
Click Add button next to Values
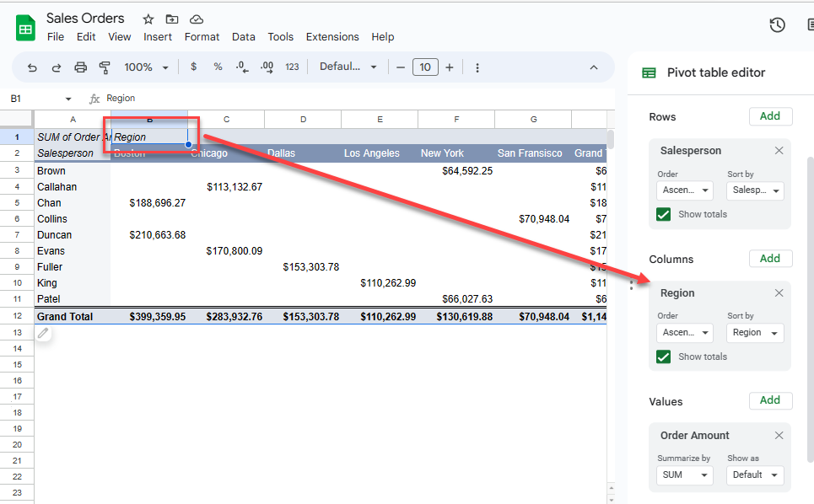[770, 400]
